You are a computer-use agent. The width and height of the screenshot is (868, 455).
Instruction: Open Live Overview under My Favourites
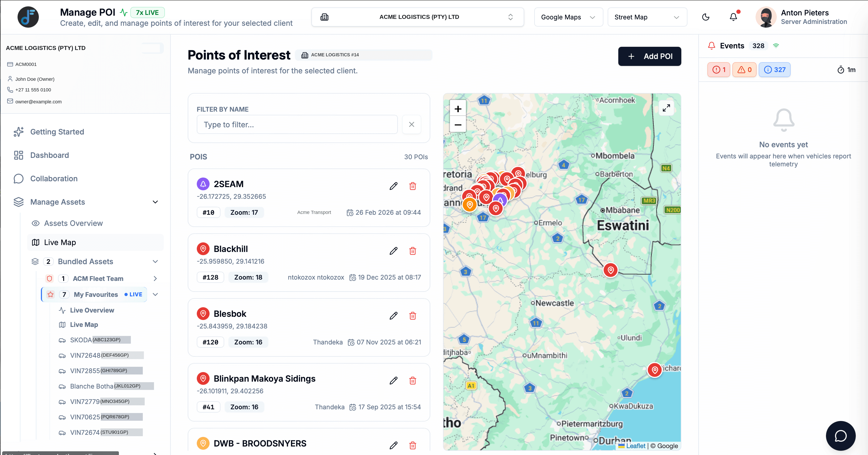tap(92, 310)
